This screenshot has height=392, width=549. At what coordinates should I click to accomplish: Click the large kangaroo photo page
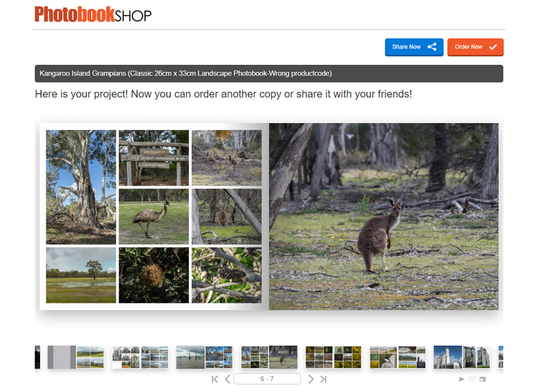pos(384,217)
